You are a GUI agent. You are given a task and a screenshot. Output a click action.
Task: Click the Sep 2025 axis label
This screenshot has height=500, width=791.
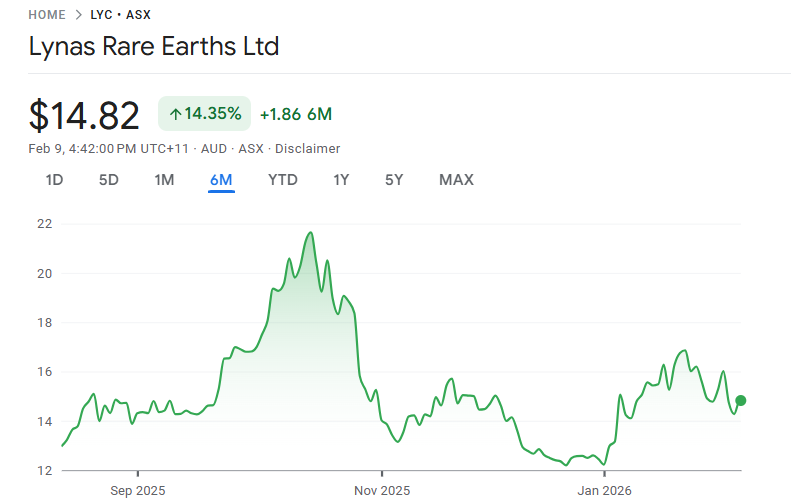point(138,490)
